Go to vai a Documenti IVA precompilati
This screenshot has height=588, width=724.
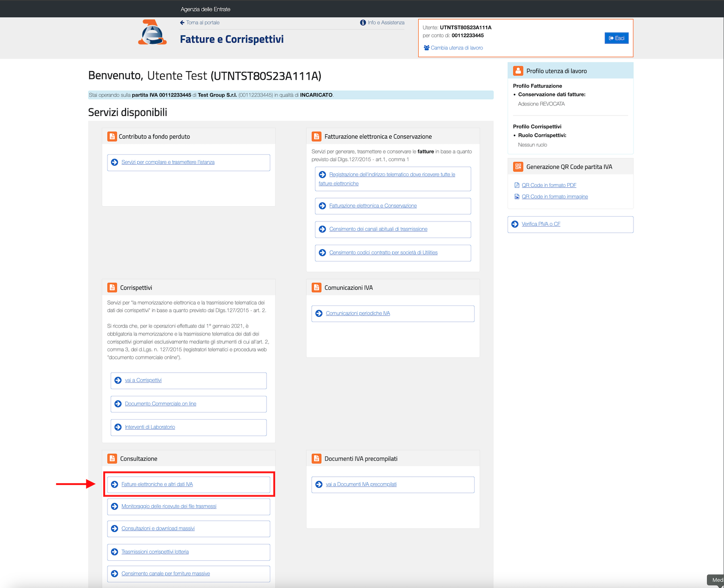pos(361,484)
